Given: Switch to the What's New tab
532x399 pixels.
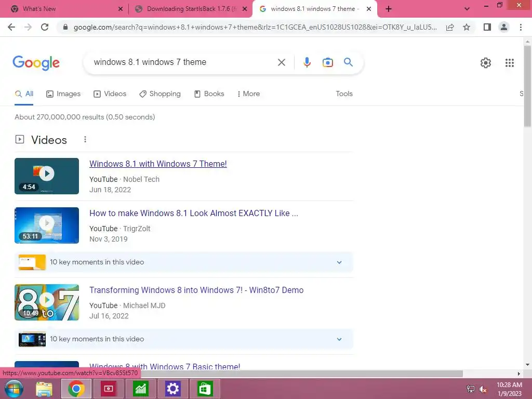Looking at the screenshot, I should 64,9.
